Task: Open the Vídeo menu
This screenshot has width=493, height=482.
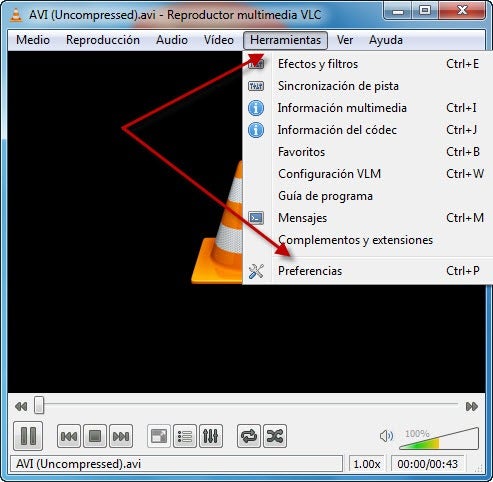Action: pyautogui.click(x=219, y=40)
